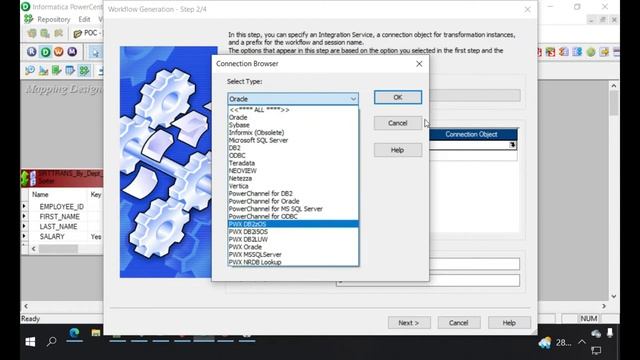Select ODBC connection type

(293, 155)
